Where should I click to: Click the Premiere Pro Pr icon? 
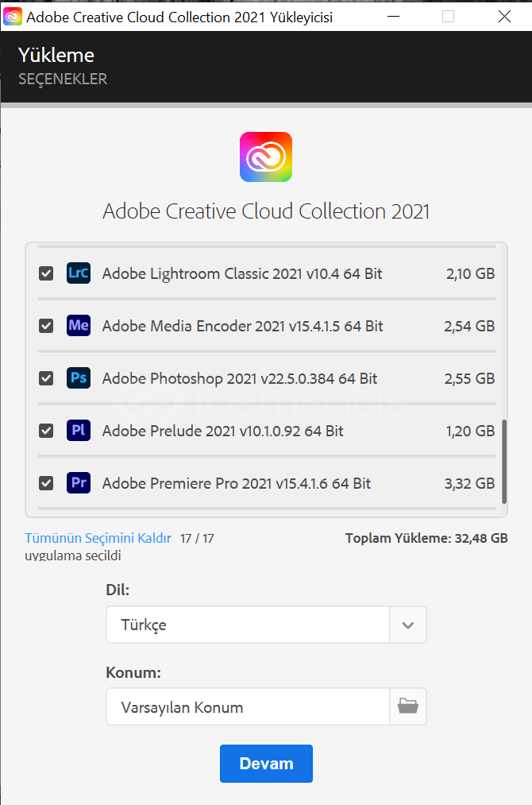pos(79,483)
